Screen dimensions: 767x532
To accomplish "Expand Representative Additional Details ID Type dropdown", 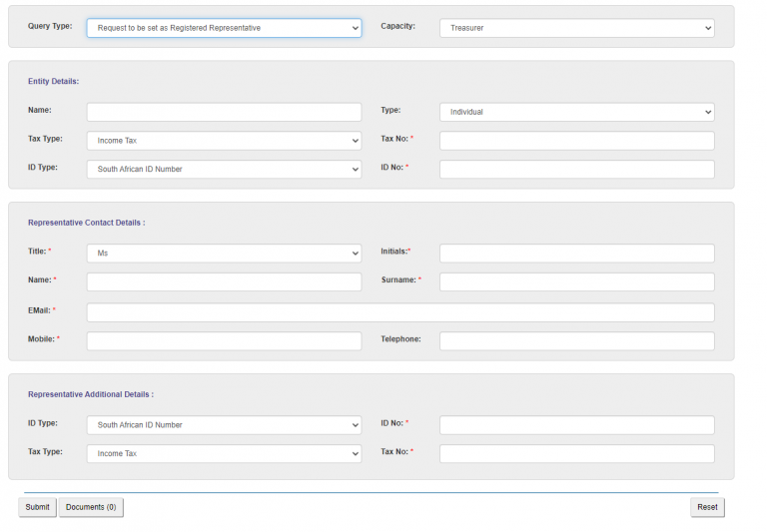I will [x=224, y=425].
